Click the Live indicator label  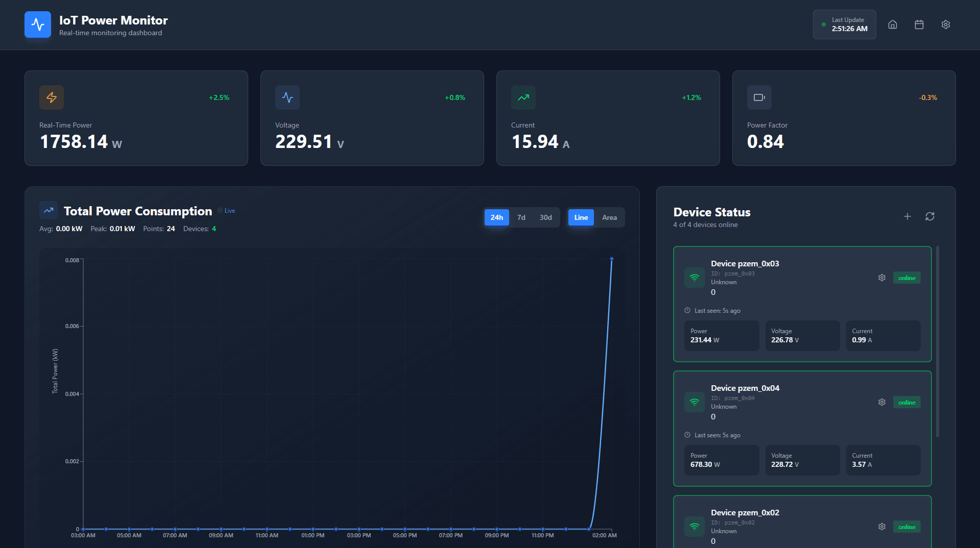pos(230,211)
